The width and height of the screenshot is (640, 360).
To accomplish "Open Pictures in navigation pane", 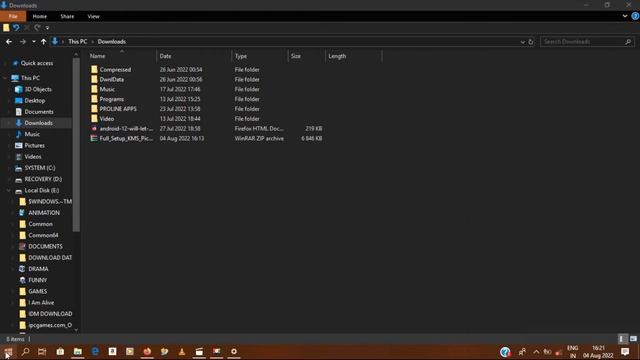I will pyautogui.click(x=34, y=145).
